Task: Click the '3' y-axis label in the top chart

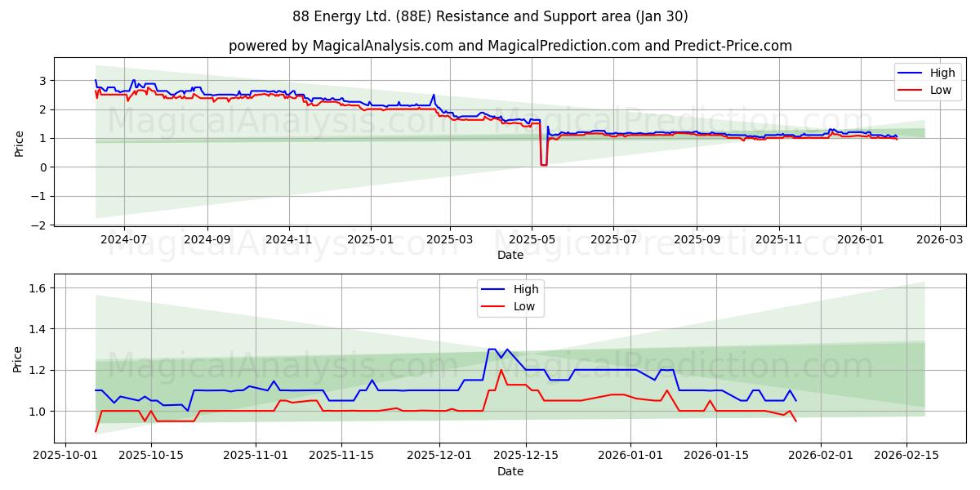Action: [x=44, y=81]
